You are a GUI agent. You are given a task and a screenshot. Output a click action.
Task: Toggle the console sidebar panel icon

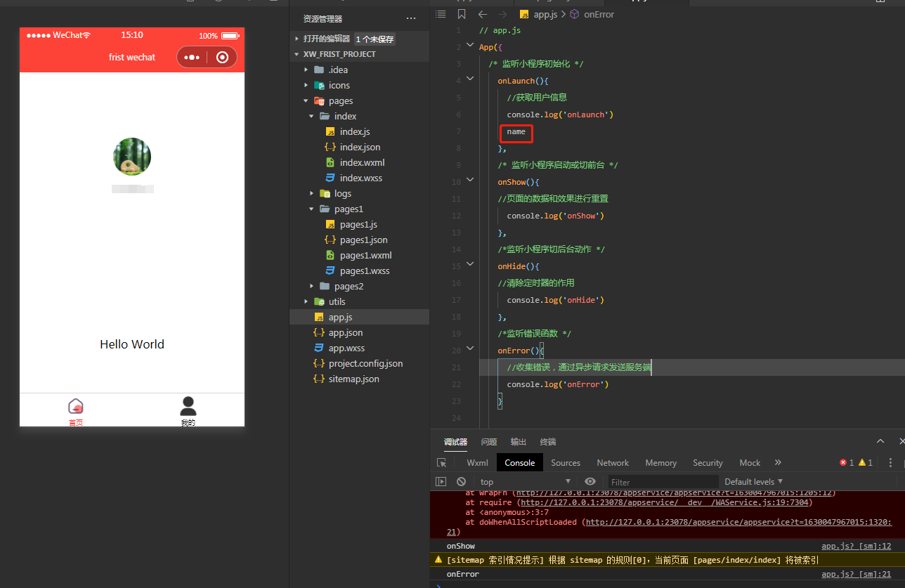coord(441,482)
